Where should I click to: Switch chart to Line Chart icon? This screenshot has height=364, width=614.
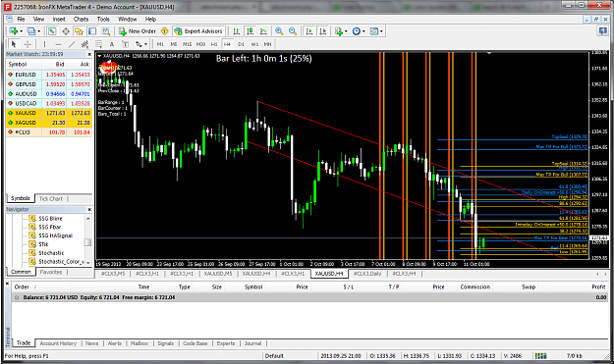pos(263,31)
